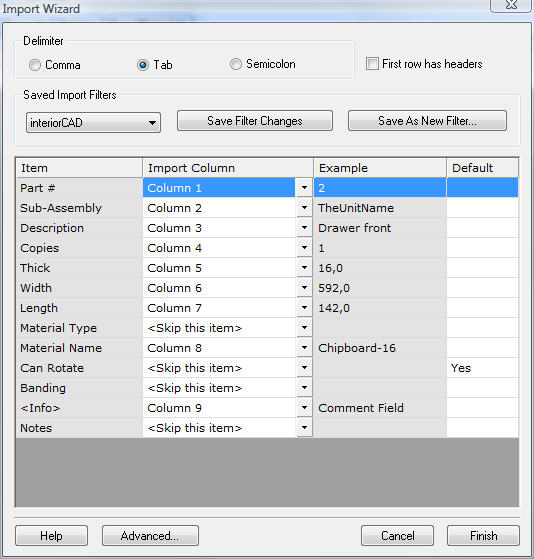534x559 pixels.
Task: Open Banding import column dropdown arrow
Action: [x=304, y=387]
